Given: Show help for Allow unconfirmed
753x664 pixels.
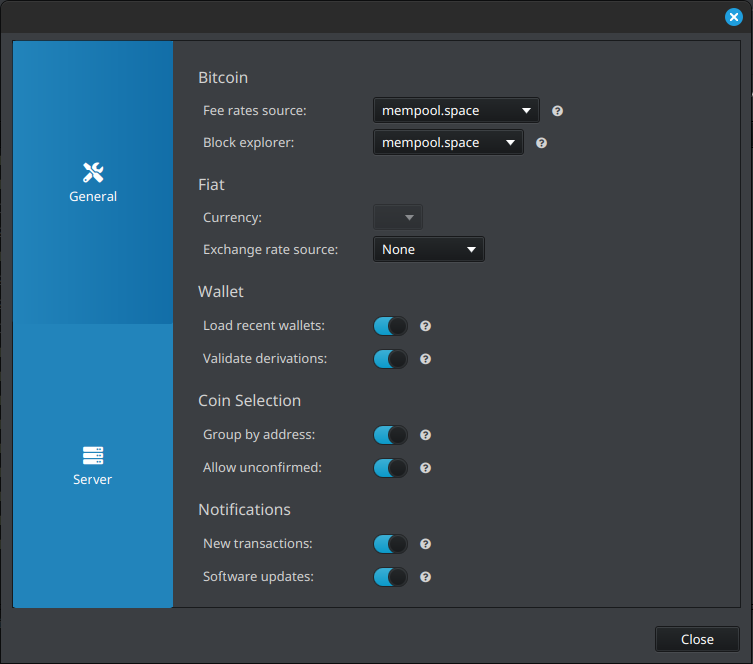Looking at the screenshot, I should click(x=425, y=468).
